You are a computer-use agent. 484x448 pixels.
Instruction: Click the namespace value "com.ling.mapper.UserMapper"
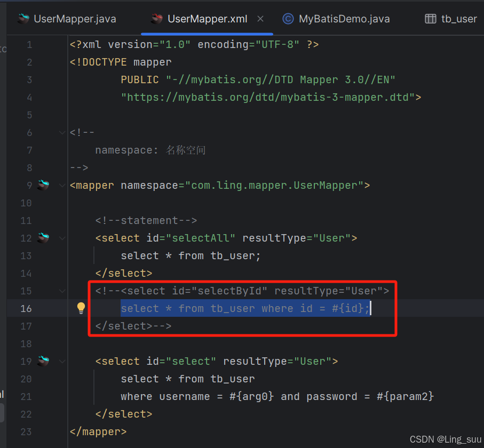(x=274, y=186)
